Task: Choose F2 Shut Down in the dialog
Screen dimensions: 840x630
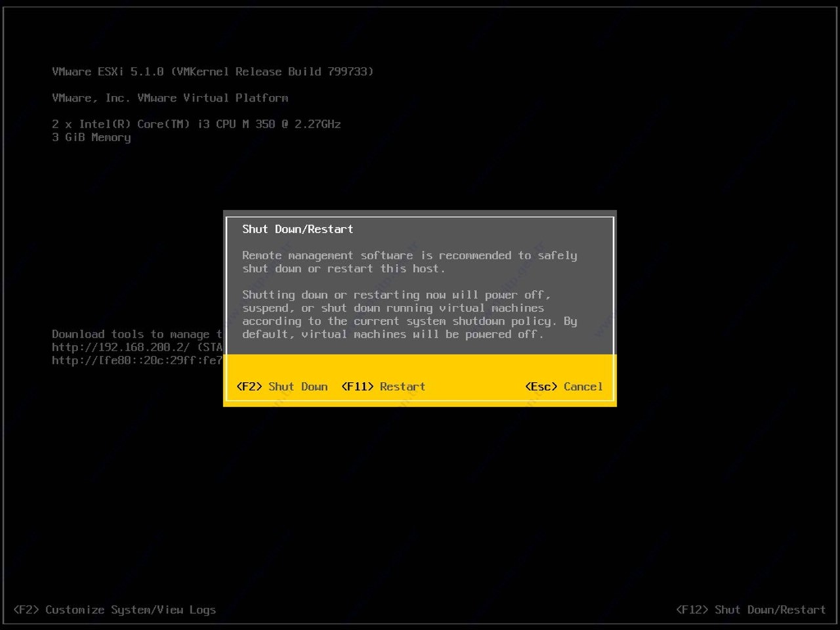Action: coord(282,387)
